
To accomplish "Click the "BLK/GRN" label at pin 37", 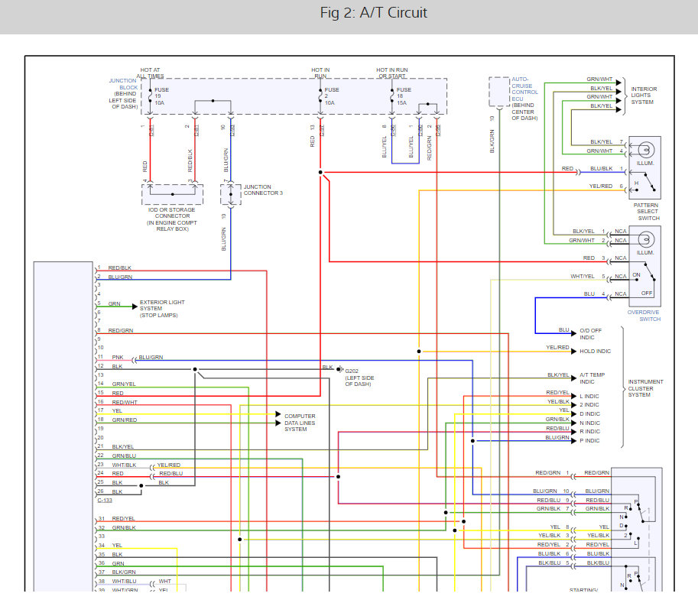I will click(123, 572).
